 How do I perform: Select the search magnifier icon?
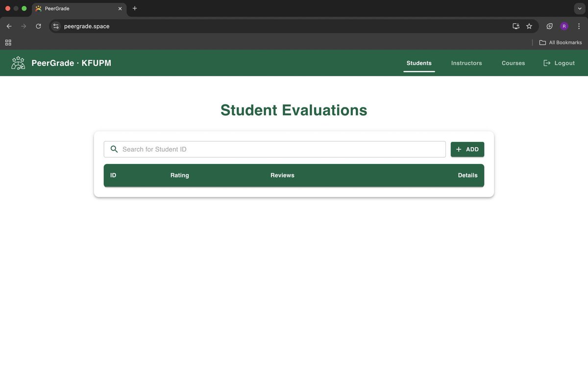tap(114, 149)
